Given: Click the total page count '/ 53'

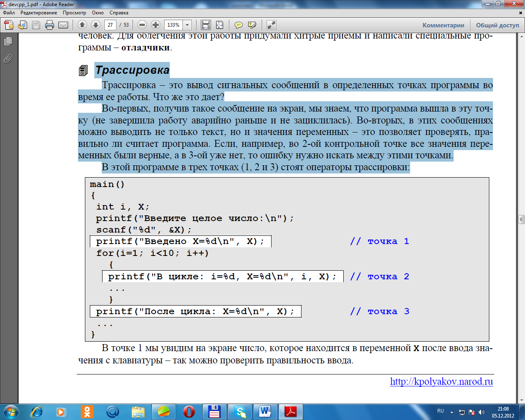Looking at the screenshot, I should [x=124, y=25].
